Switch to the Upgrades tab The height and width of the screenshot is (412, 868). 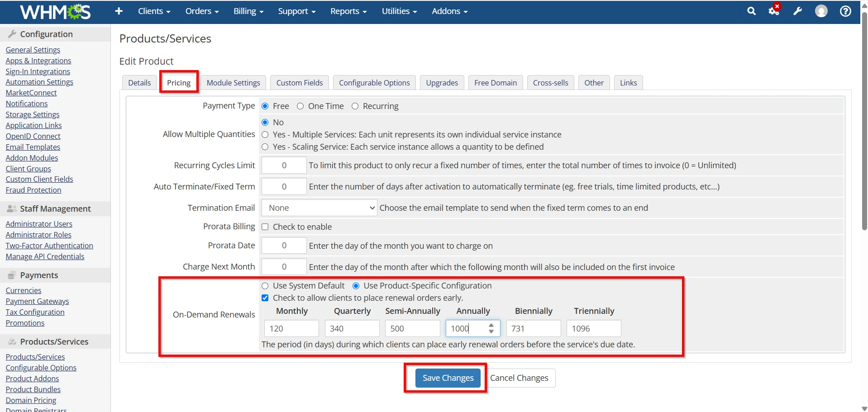[442, 83]
